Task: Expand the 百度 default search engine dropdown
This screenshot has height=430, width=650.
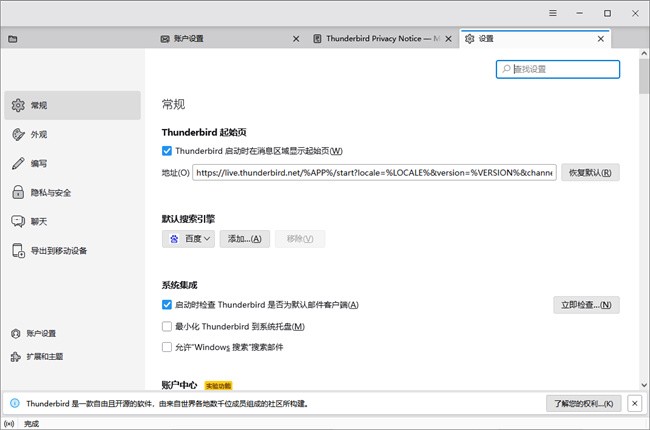Action: pyautogui.click(x=188, y=239)
